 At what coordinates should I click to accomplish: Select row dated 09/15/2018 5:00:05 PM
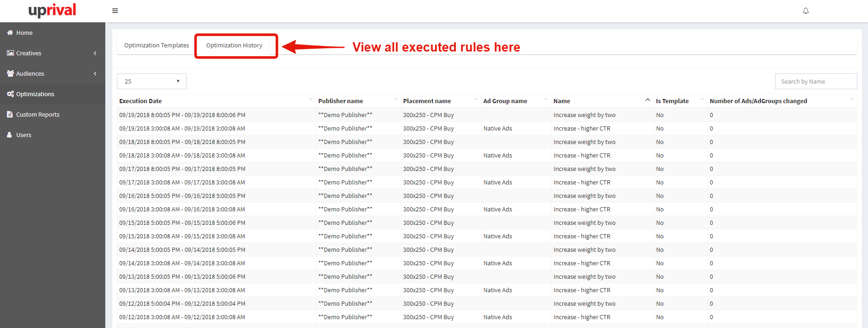(x=487, y=223)
